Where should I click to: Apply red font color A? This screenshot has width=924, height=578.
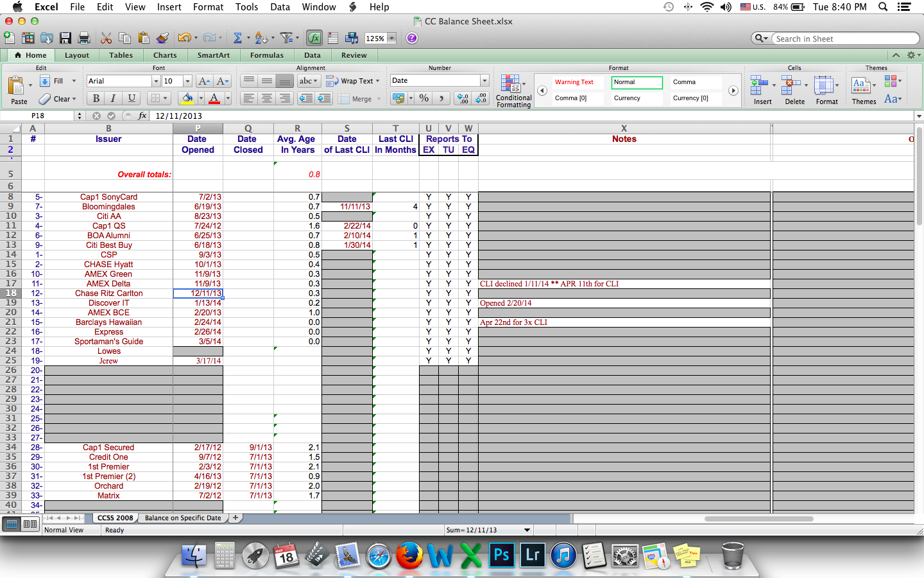[x=214, y=98]
